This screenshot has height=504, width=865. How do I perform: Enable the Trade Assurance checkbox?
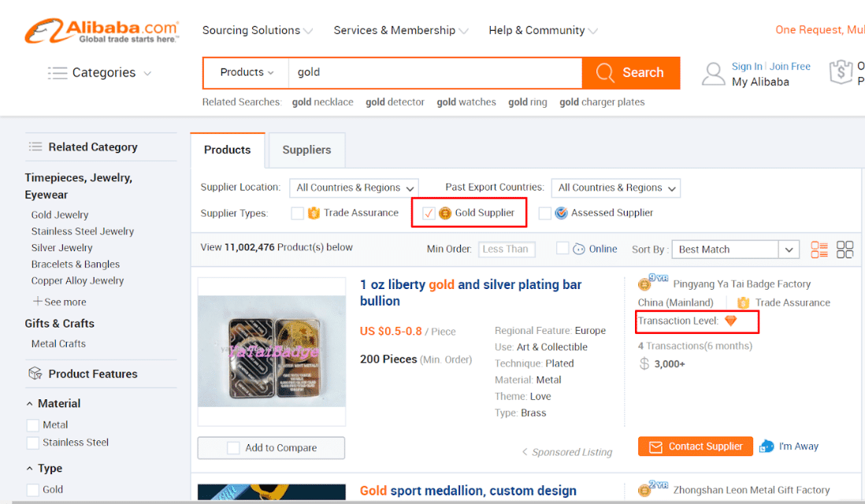297,213
